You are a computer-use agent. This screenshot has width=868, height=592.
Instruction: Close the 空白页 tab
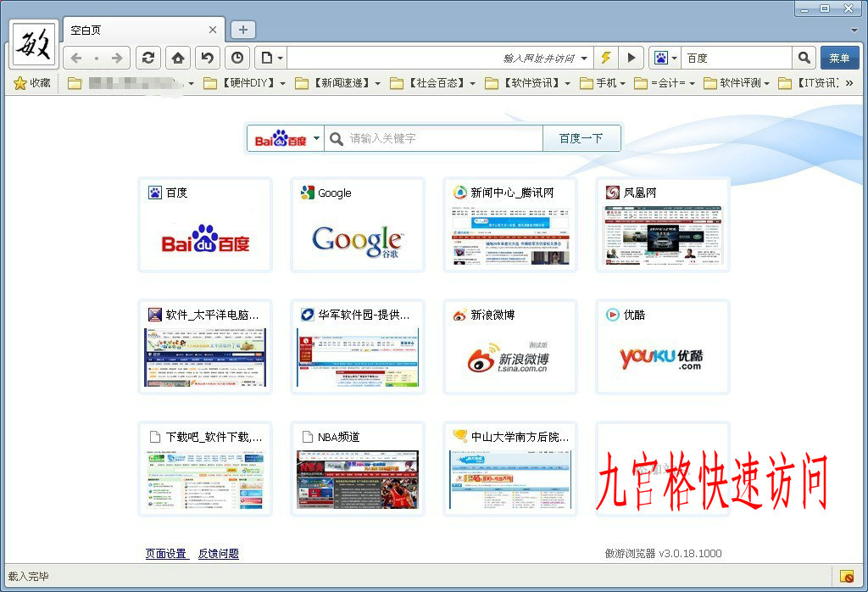(213, 30)
